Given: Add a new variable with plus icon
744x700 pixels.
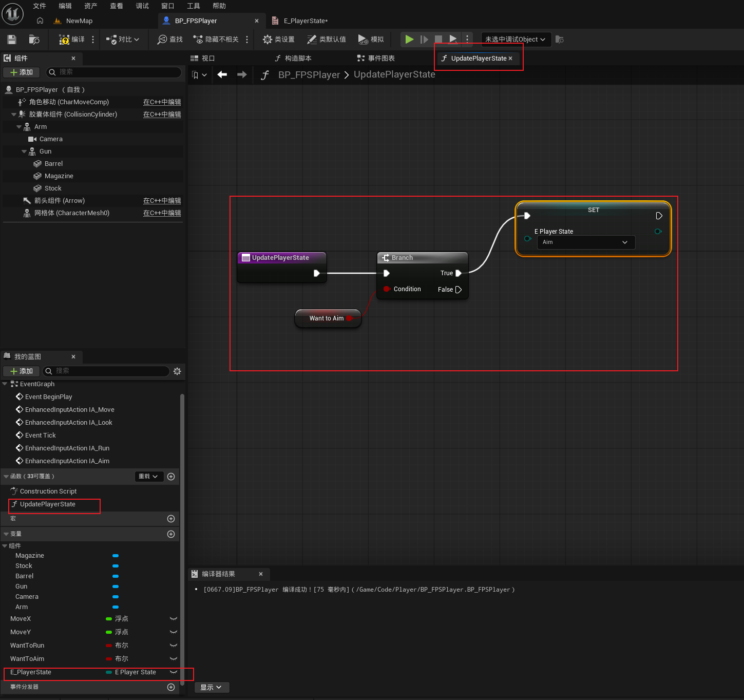Looking at the screenshot, I should tap(171, 534).
